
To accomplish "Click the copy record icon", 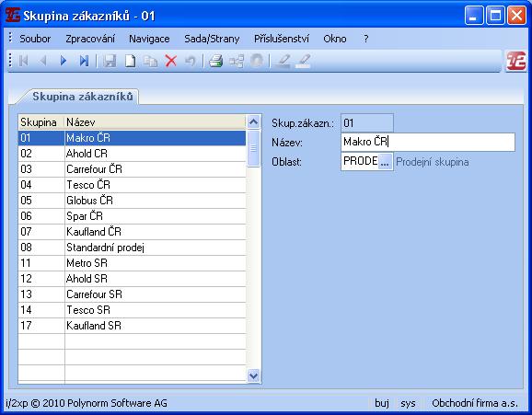I will (x=150, y=61).
